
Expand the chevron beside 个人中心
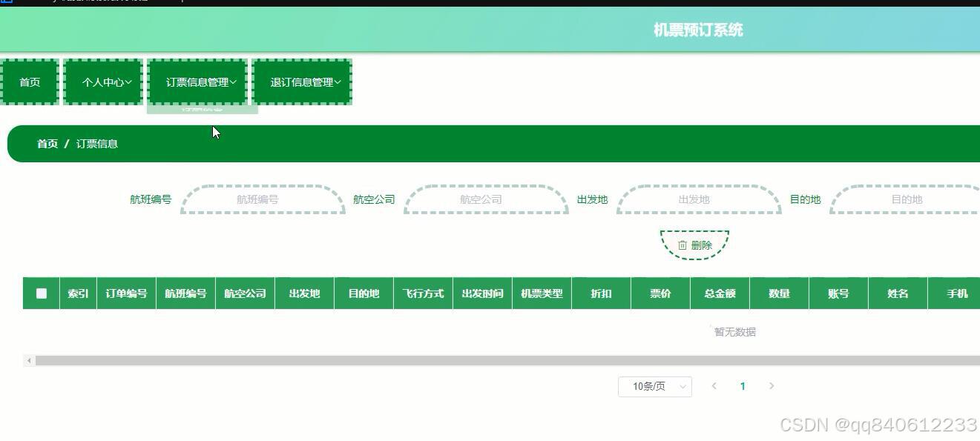point(128,82)
